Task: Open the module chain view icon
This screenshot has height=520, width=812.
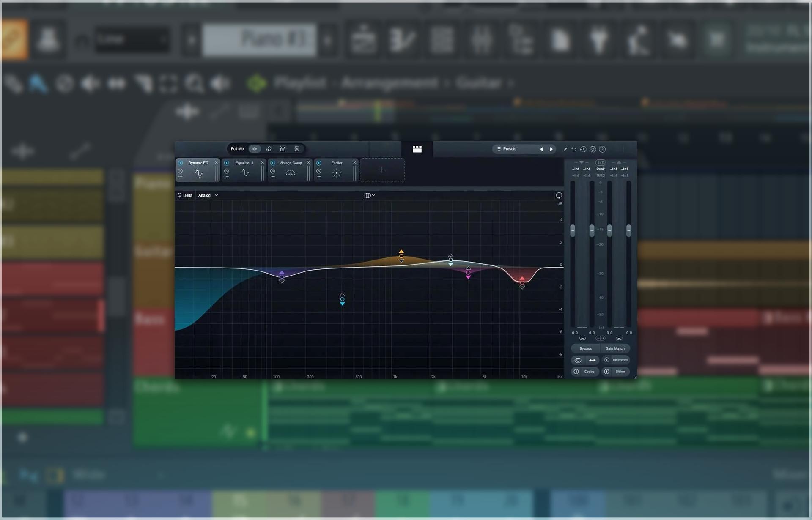Action: 417,149
